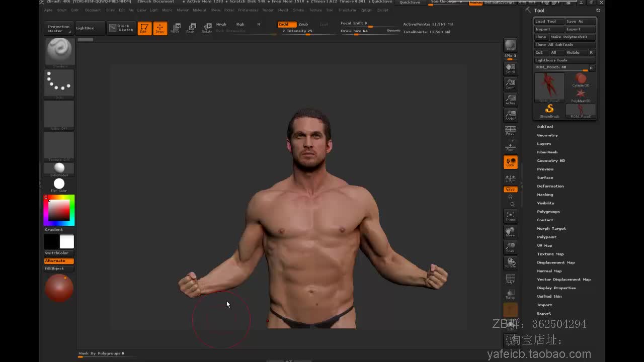The width and height of the screenshot is (644, 362).
Task: Activate the Rotate tool icon
Action: [207, 28]
